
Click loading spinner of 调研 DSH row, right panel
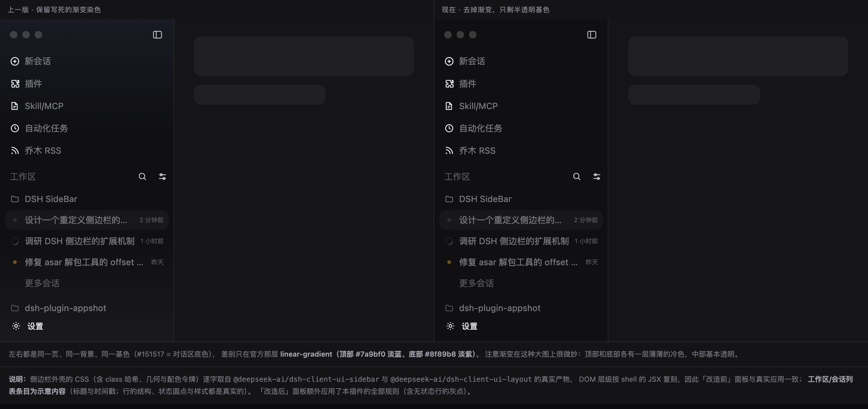pyautogui.click(x=449, y=241)
